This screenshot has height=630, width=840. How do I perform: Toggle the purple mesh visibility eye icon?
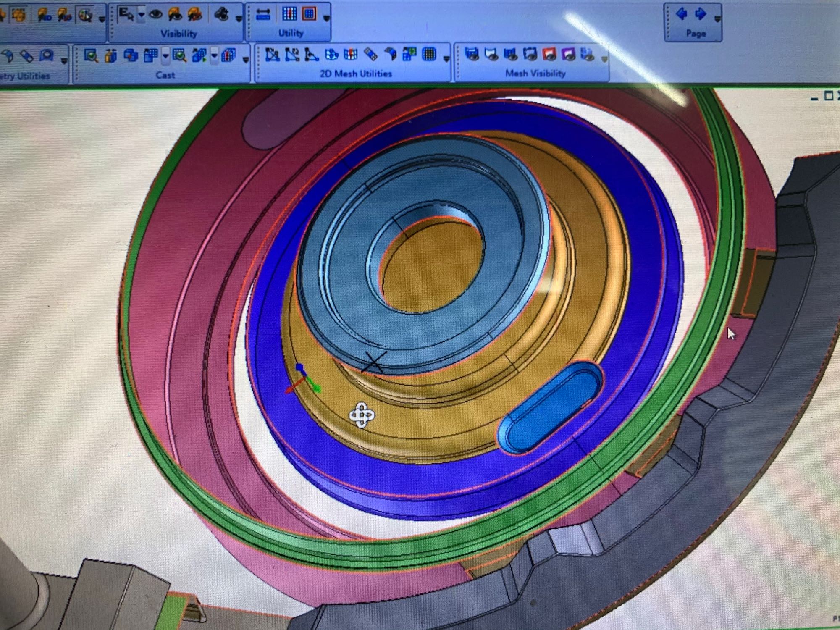(569, 55)
